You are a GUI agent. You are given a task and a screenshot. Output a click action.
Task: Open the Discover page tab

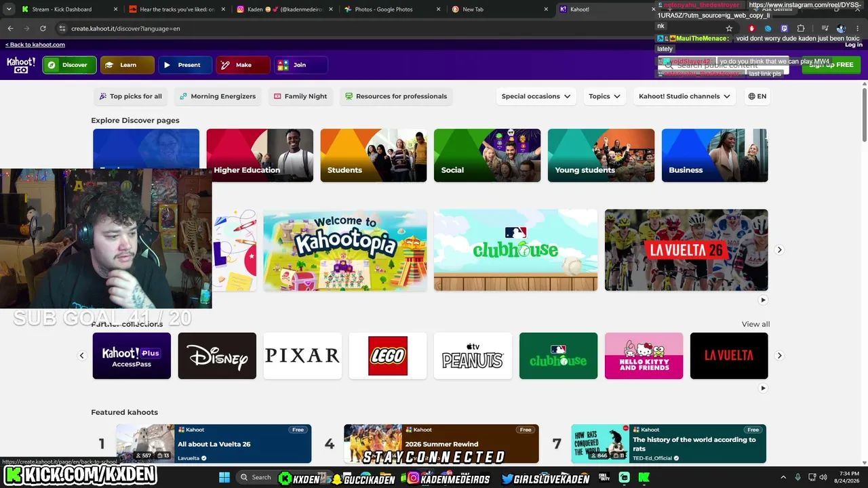(70, 65)
